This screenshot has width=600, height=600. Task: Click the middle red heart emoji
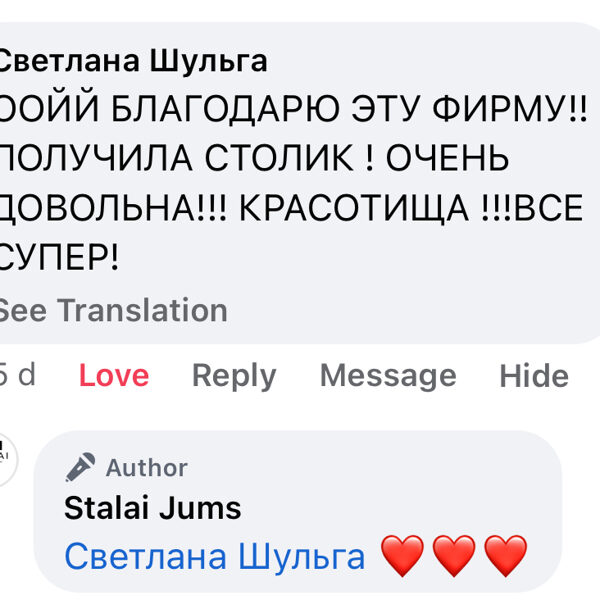click(x=454, y=556)
